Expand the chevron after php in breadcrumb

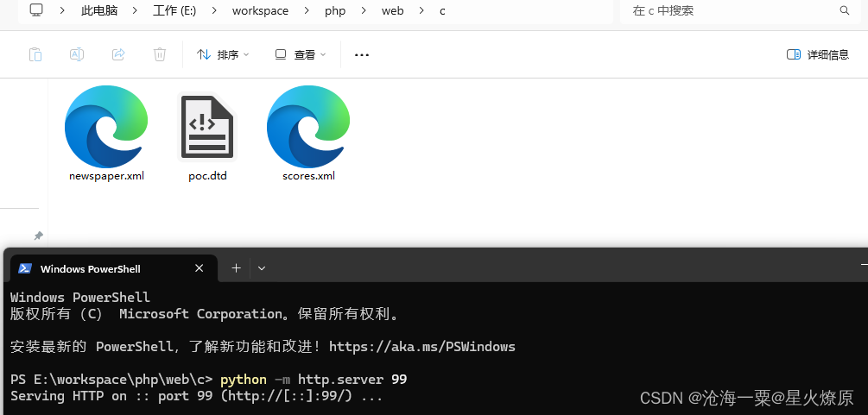(x=364, y=10)
